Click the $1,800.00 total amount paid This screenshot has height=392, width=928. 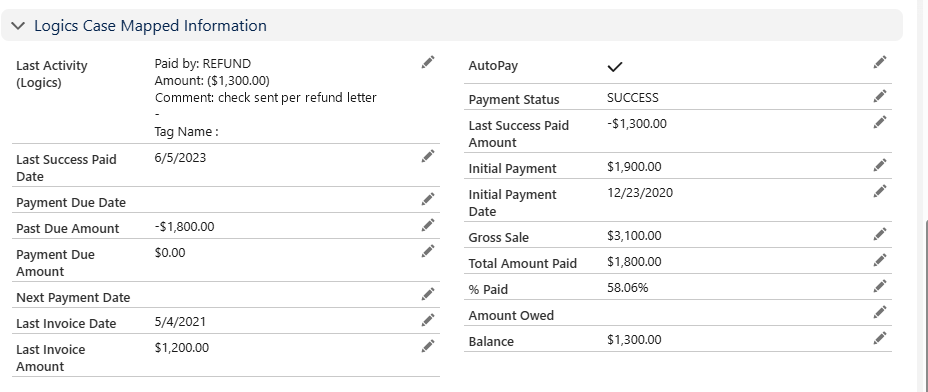pyautogui.click(x=634, y=262)
